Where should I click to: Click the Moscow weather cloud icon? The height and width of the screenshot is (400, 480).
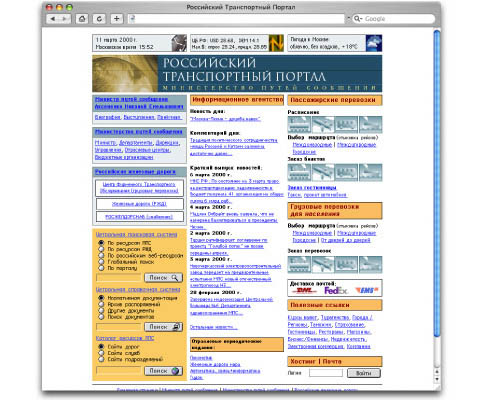click(374, 43)
